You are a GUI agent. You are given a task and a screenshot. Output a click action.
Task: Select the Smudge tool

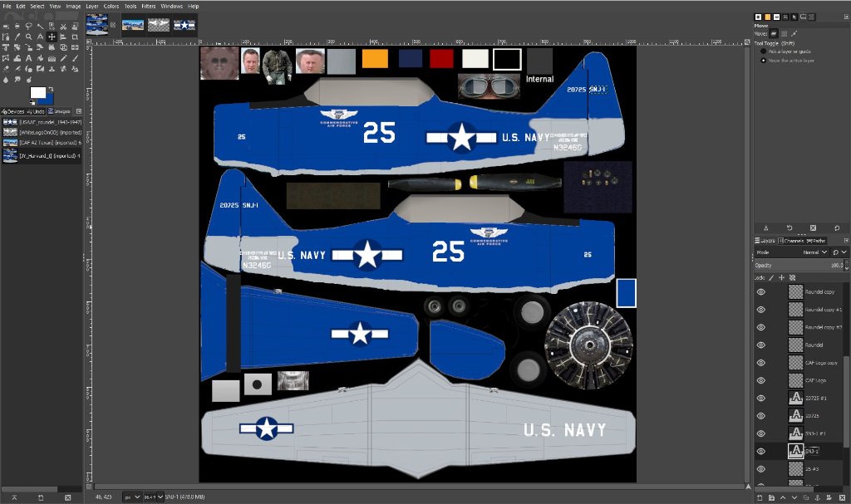tap(17, 79)
